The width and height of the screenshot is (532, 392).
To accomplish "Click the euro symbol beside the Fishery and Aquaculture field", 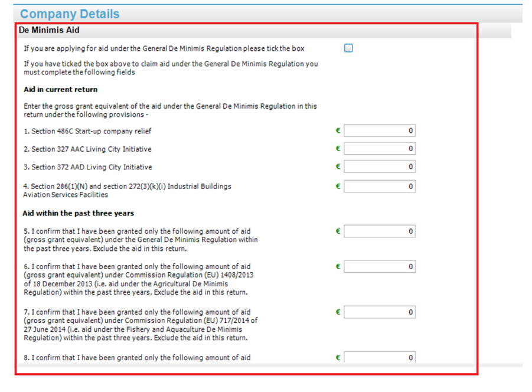I will [x=338, y=312].
